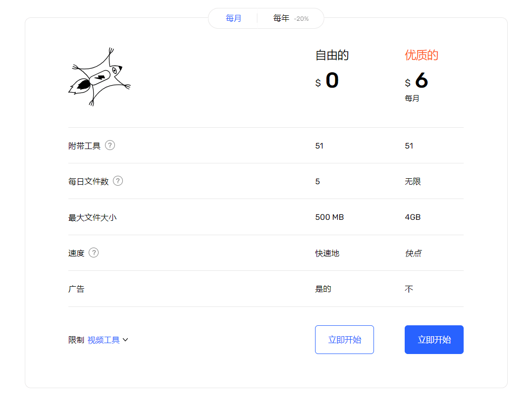
Task: Click the 4GB max file size value
Action: pyautogui.click(x=412, y=216)
